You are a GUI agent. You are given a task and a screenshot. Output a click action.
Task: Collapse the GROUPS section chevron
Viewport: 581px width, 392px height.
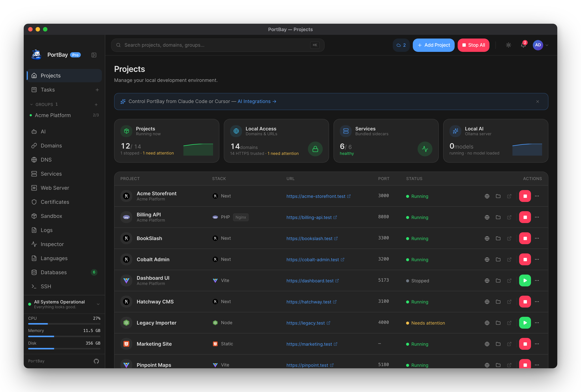31,104
